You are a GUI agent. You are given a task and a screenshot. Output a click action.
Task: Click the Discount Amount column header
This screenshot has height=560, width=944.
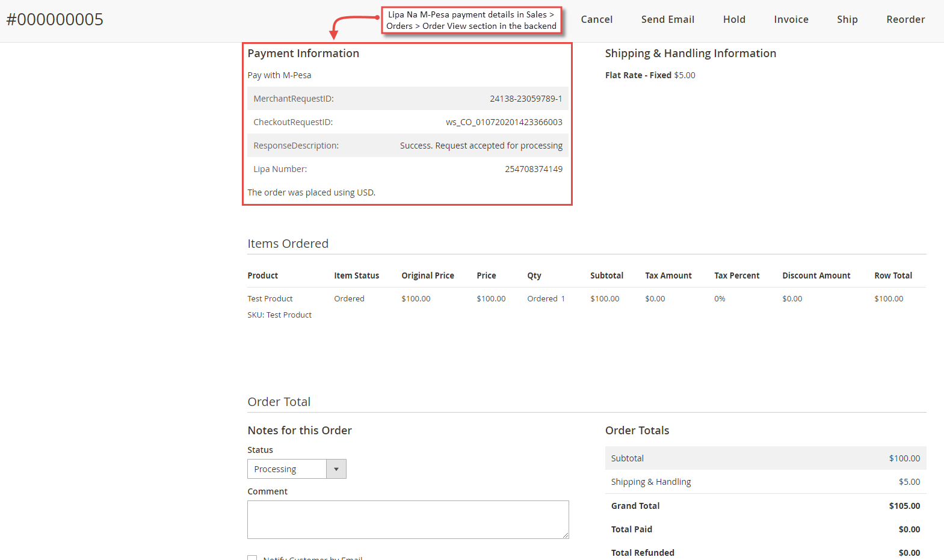pyautogui.click(x=816, y=275)
